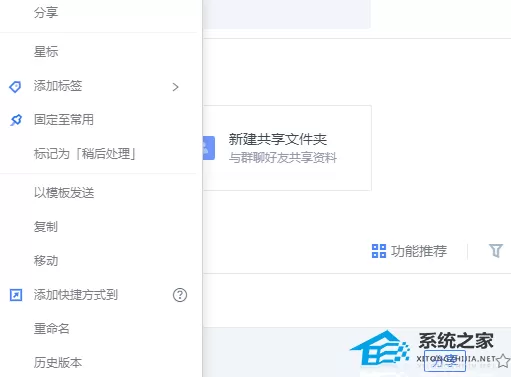
Task: Open the filter funnel icon
Action: click(496, 251)
